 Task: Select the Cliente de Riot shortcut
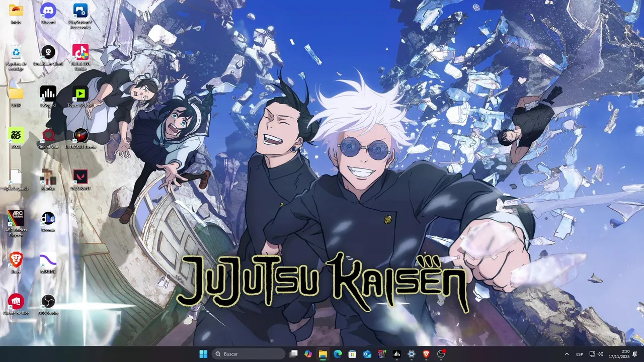[16, 305]
